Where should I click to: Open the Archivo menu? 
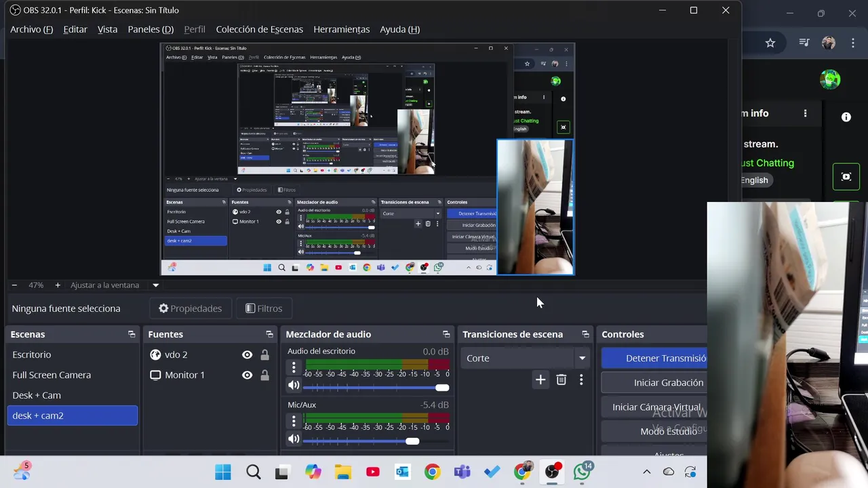coord(31,29)
